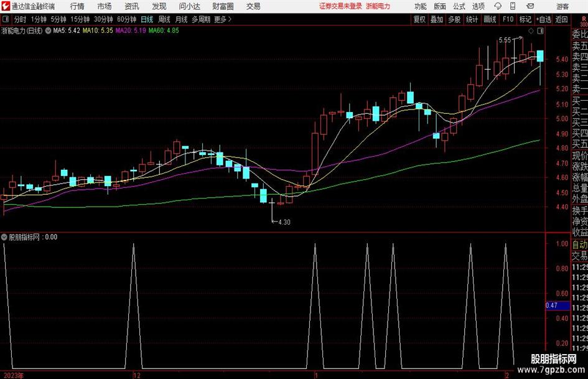Switch to 60分钟 period
The width and height of the screenshot is (588, 379).
tap(127, 19)
